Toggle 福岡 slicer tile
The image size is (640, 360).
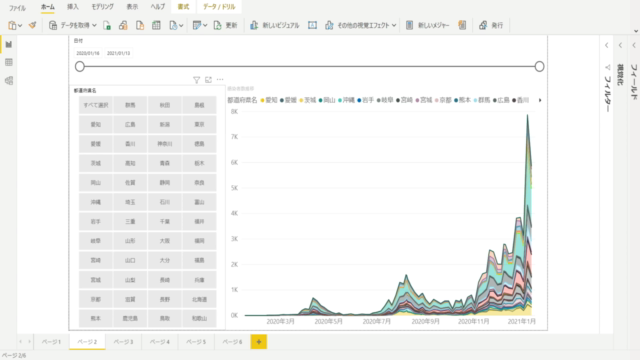point(199,241)
